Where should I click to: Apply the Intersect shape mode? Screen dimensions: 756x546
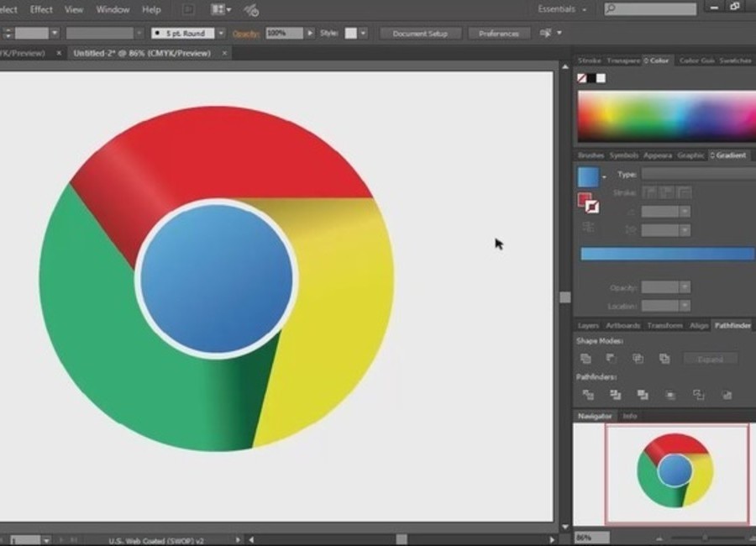point(638,359)
